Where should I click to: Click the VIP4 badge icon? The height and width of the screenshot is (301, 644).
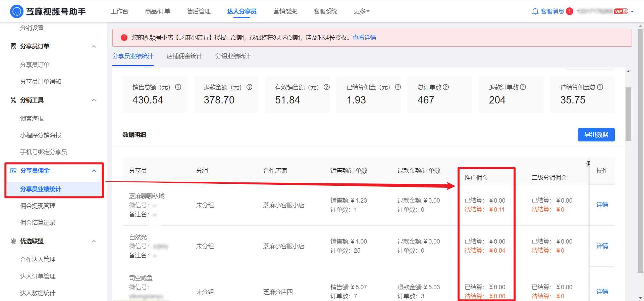tap(621, 11)
